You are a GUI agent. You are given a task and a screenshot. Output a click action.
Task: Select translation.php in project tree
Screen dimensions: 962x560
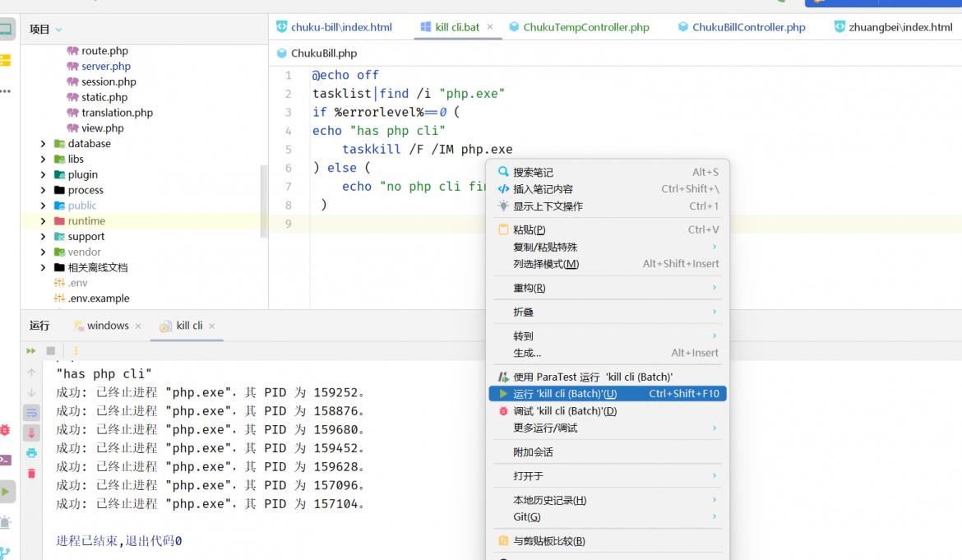click(117, 113)
